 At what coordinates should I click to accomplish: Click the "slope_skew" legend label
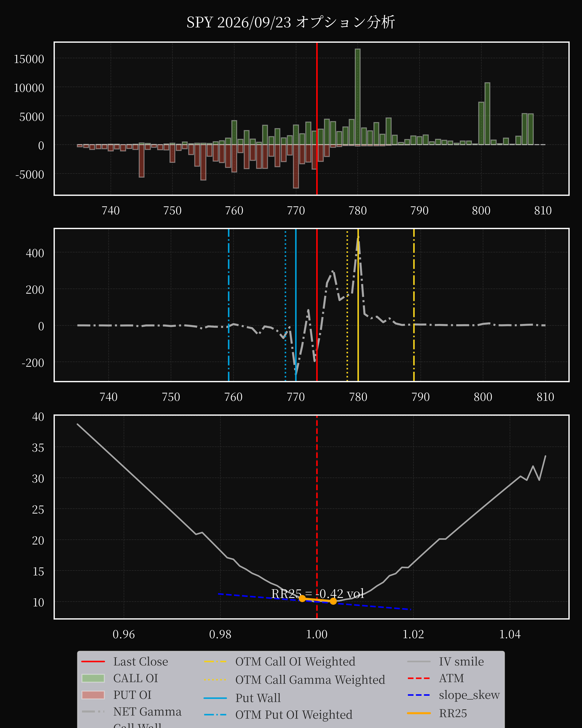pos(469,695)
